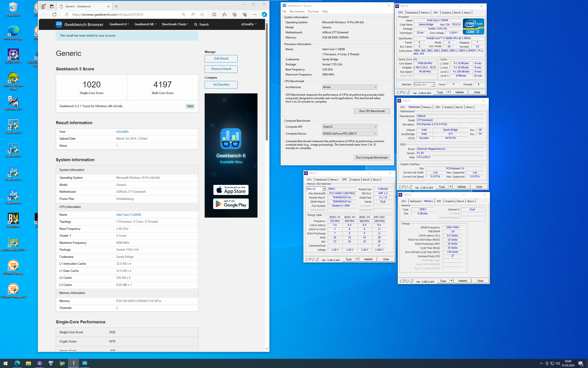This screenshot has height=368, width=588.
Task: Open H8SCM6_318 desktop file
Action: 13,103
